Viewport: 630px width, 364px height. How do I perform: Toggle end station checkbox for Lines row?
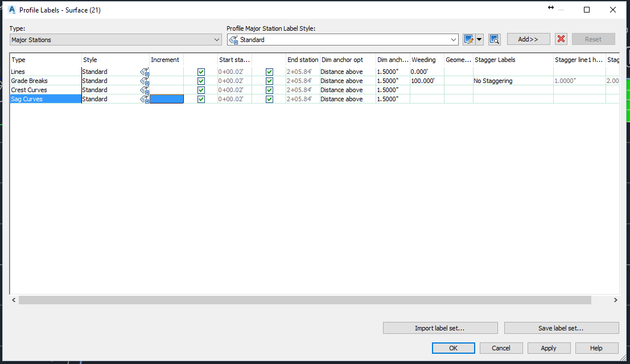tap(269, 72)
